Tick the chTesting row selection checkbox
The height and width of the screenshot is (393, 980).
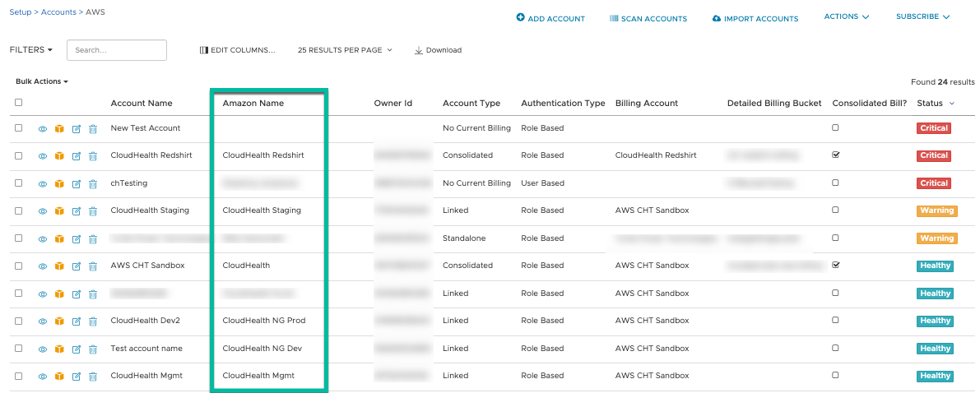coord(18,183)
